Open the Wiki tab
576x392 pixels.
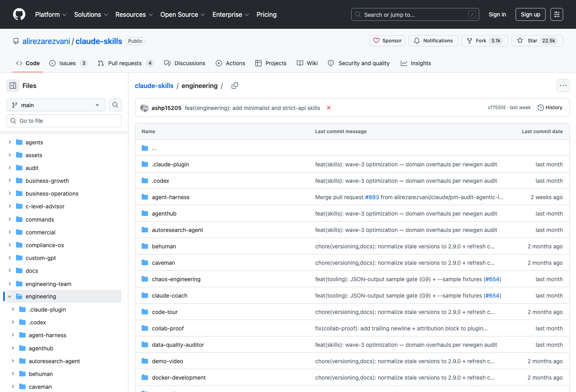pyautogui.click(x=307, y=63)
